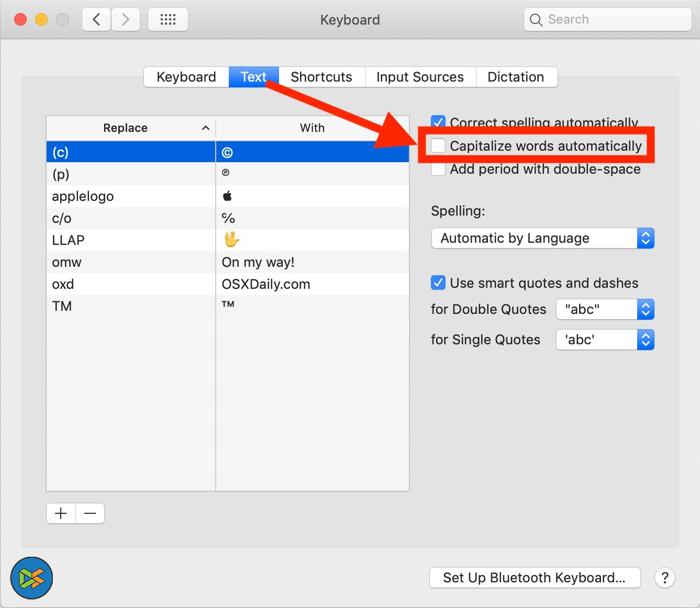Enable Add period with double-space
Viewport: 700px width, 608px height.
click(x=438, y=169)
